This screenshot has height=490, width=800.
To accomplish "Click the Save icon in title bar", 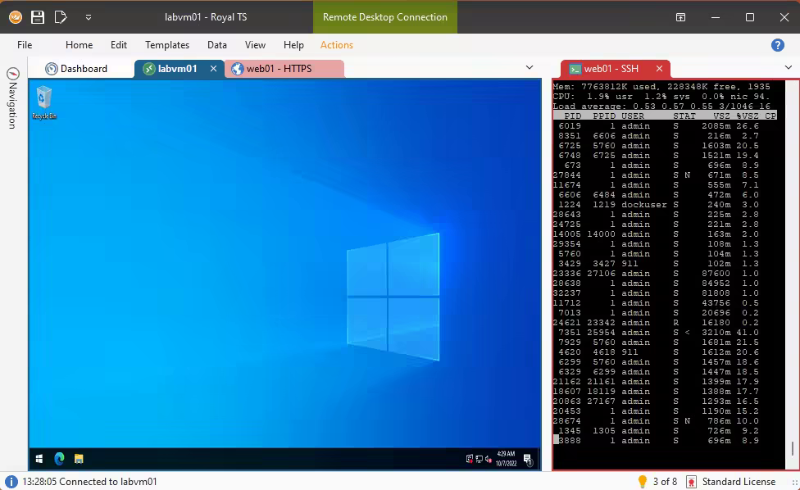I will 37,17.
